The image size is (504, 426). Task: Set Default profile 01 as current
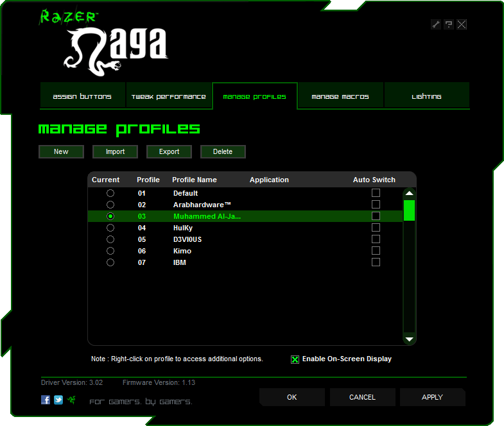point(110,193)
